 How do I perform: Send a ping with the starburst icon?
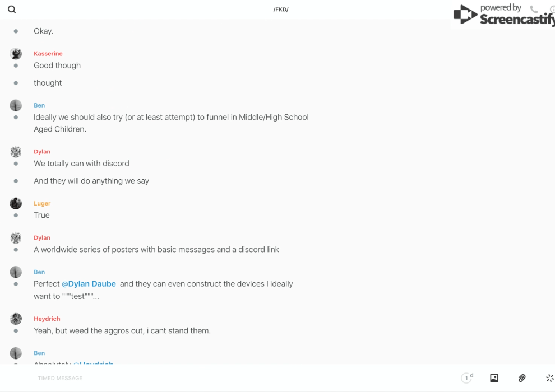pos(549,378)
